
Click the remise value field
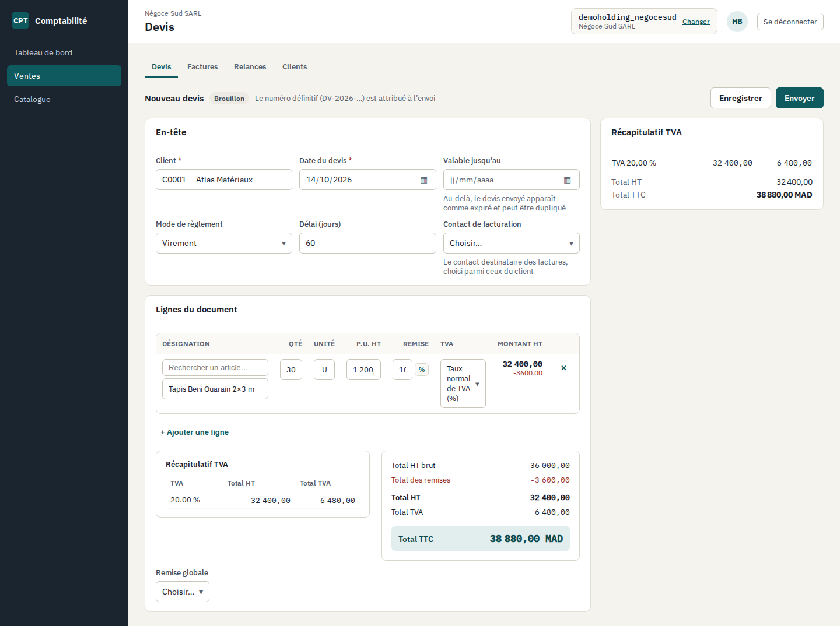402,370
